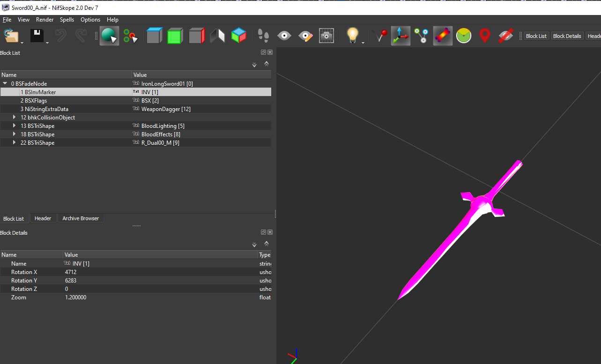
Task: Click the BloodLighting [5] value
Action: click(x=163, y=126)
